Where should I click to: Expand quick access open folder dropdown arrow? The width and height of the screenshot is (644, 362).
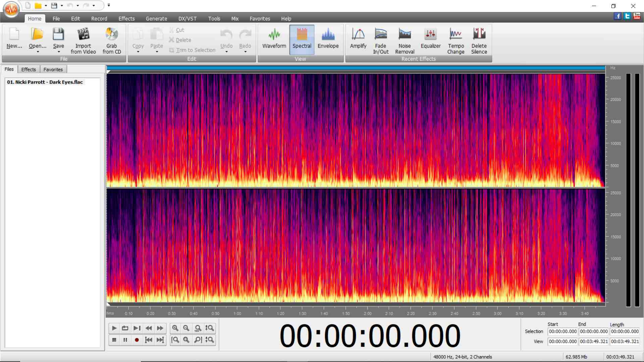[x=46, y=6]
